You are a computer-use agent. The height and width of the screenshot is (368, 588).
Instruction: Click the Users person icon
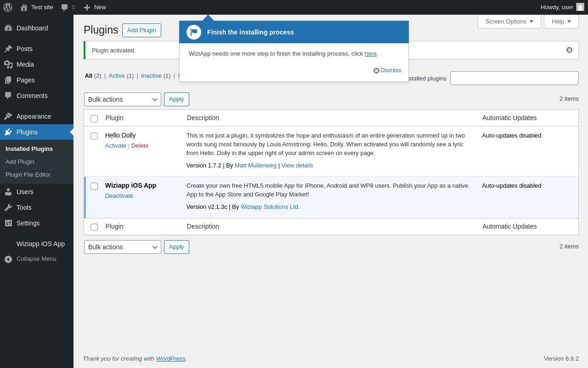(8, 192)
